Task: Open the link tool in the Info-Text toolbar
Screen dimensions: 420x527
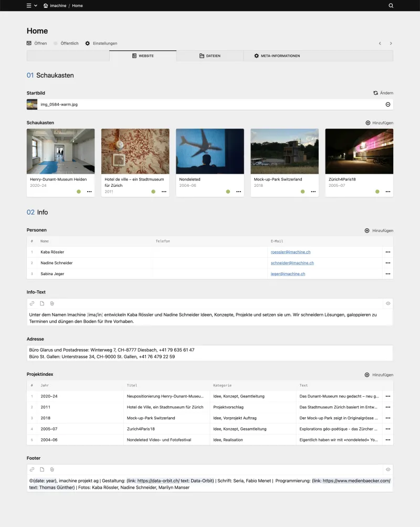Action: coord(31,303)
